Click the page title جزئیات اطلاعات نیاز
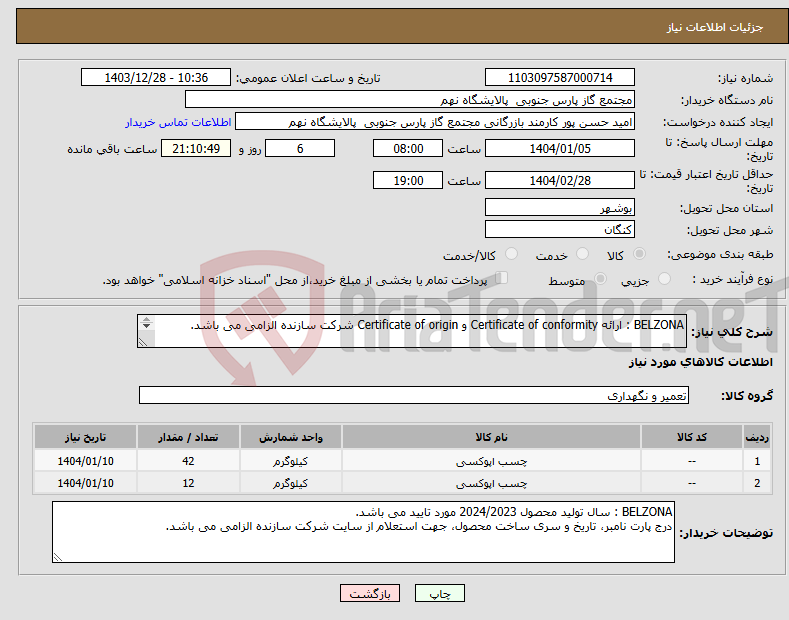789x620 pixels. pos(715,27)
